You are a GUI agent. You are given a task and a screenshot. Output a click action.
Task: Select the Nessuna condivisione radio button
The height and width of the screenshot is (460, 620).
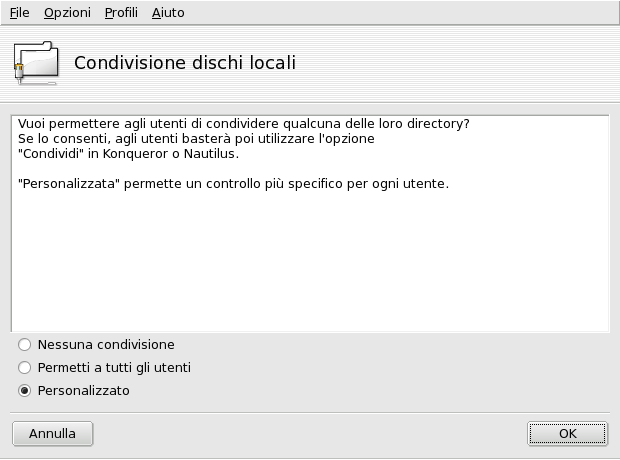pos(25,345)
